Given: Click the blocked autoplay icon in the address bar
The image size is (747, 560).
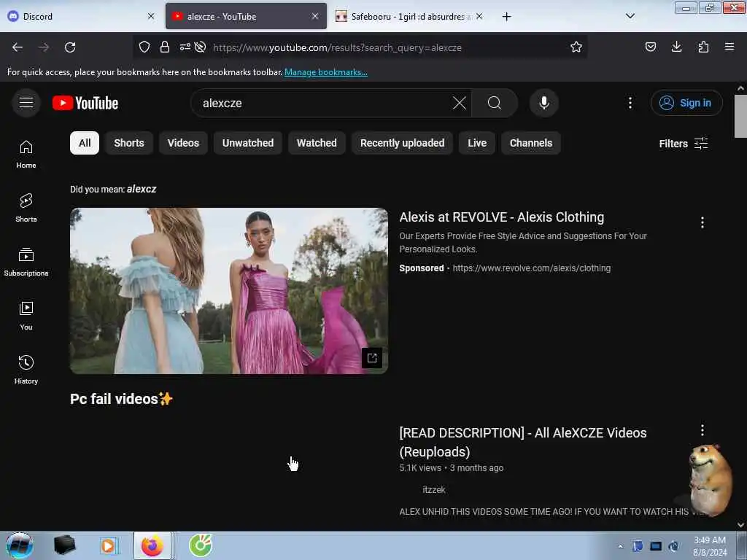Looking at the screenshot, I should (200, 47).
